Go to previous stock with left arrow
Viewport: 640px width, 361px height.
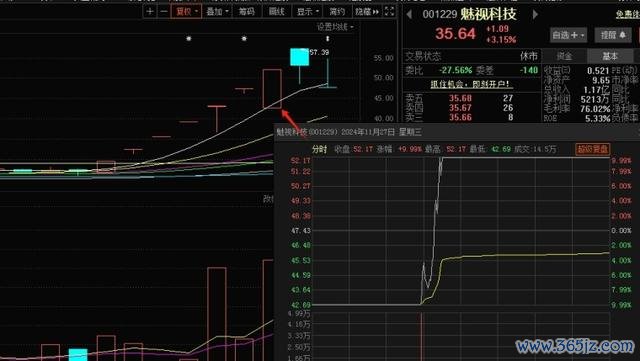[x=409, y=14]
